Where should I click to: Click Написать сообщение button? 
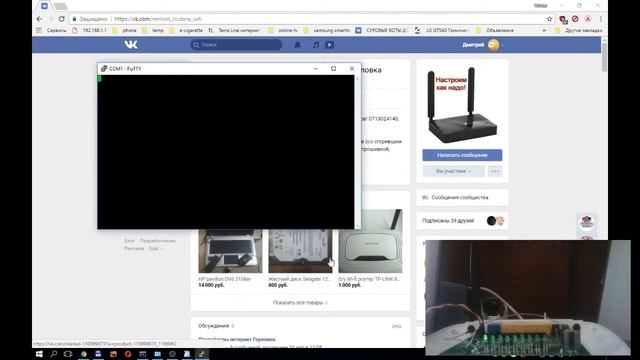point(462,155)
